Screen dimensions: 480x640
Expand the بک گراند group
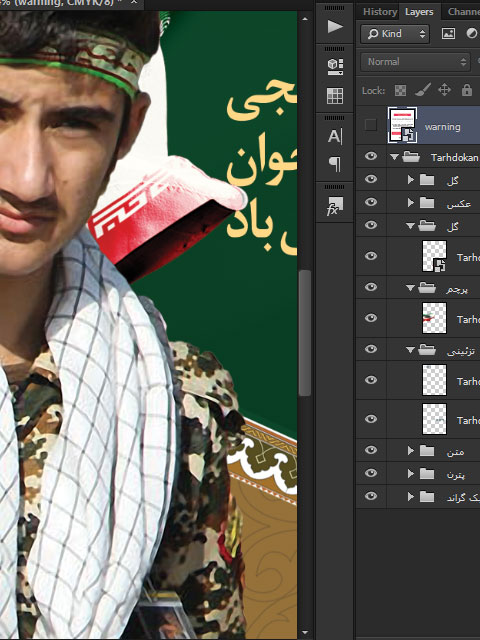(411, 496)
